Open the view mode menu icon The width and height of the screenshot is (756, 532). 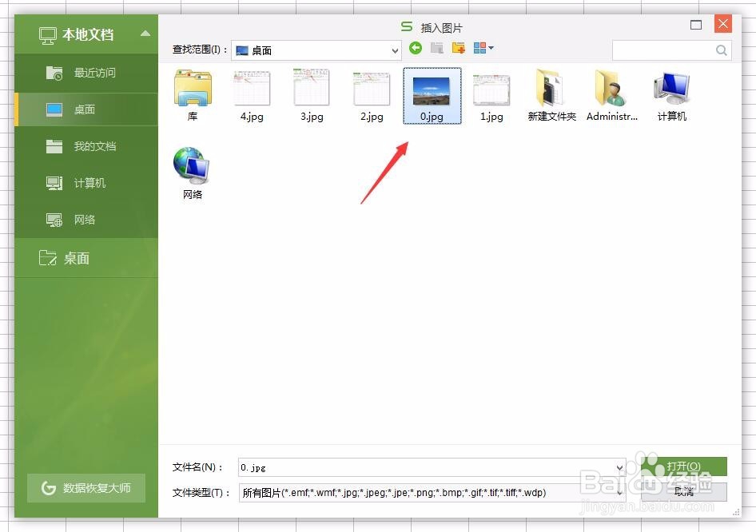pos(483,48)
